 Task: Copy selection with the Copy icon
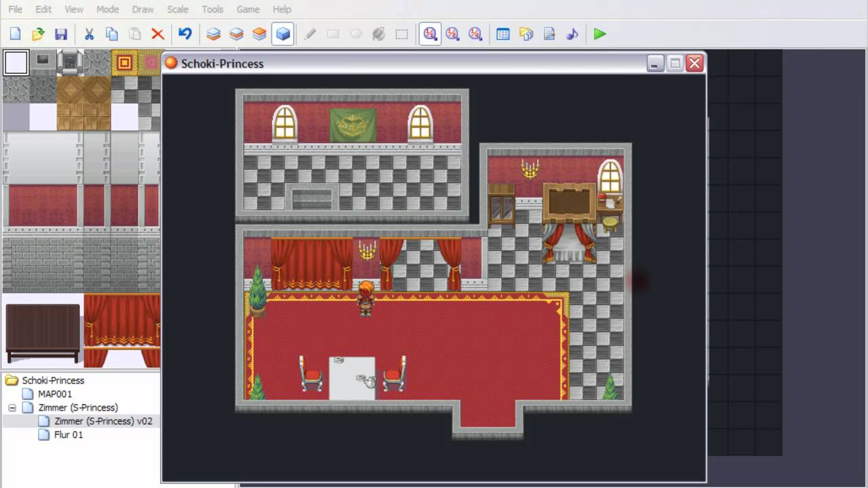tap(112, 34)
